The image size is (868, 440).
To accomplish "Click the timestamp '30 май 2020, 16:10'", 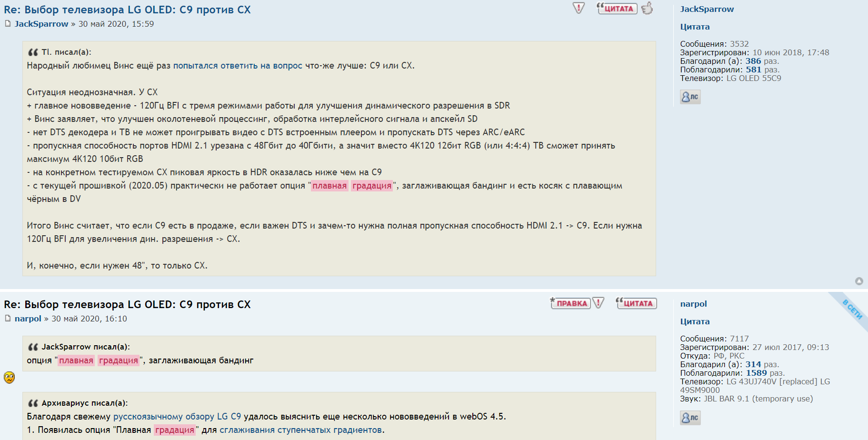I will (x=89, y=319).
